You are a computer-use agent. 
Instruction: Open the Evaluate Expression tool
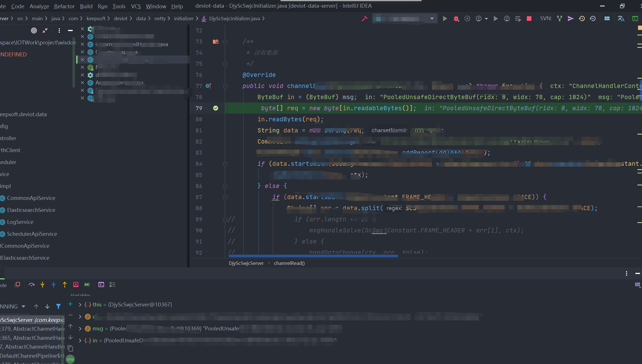click(x=101, y=285)
